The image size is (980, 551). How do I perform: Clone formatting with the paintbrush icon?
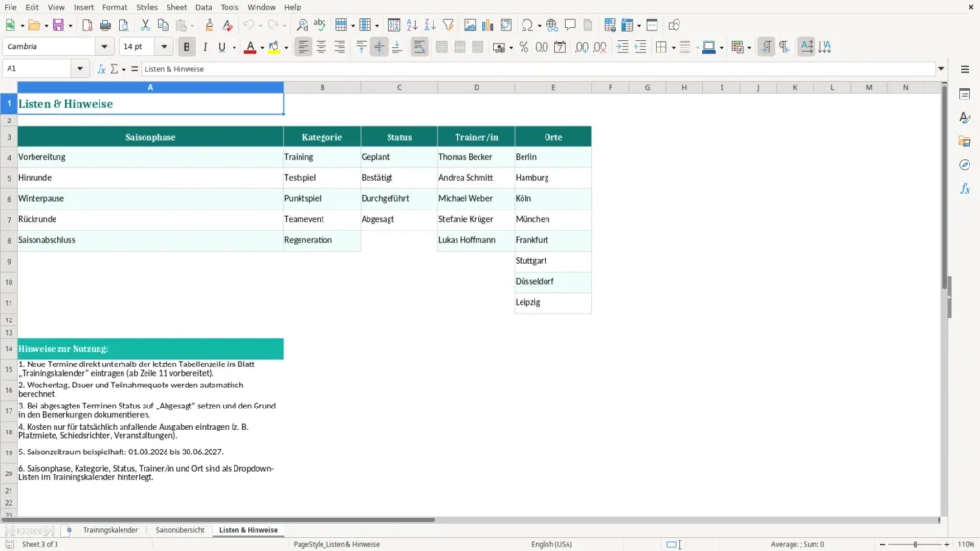[x=210, y=25]
